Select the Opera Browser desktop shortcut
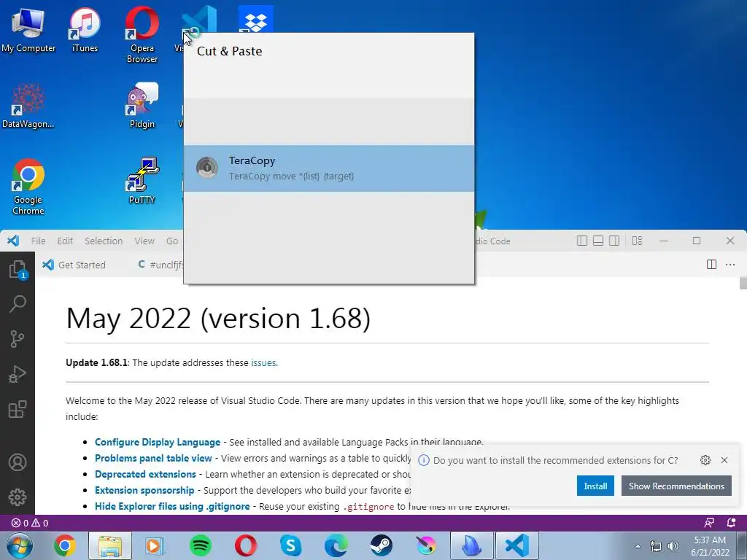Viewport: 747px width, 560px height. 142,35
